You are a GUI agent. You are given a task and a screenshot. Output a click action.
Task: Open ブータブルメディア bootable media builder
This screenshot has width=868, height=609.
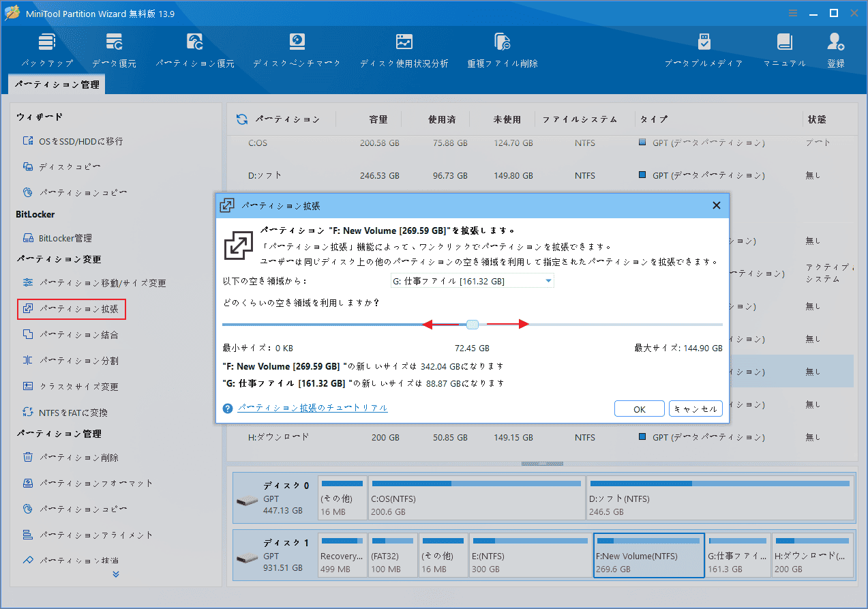click(x=704, y=50)
